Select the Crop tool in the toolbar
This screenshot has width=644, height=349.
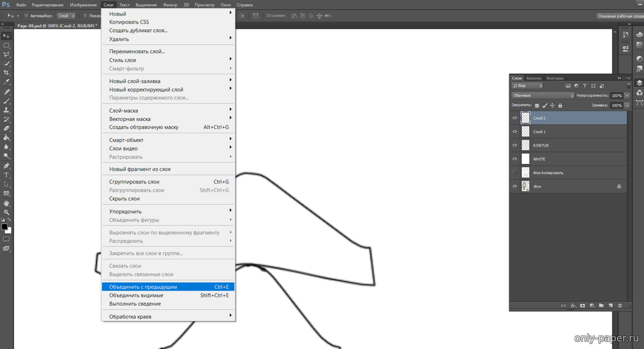pyautogui.click(x=7, y=73)
